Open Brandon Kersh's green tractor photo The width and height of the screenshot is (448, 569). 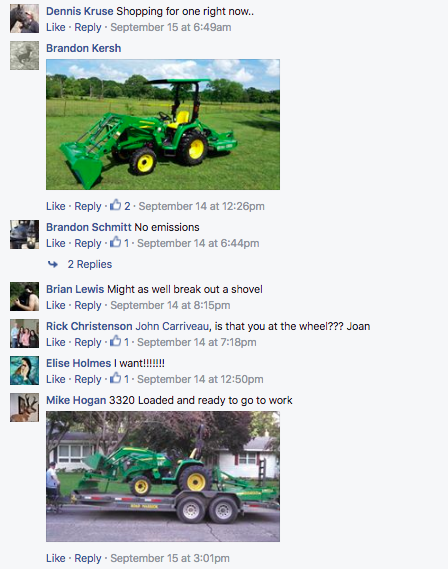tap(163, 124)
